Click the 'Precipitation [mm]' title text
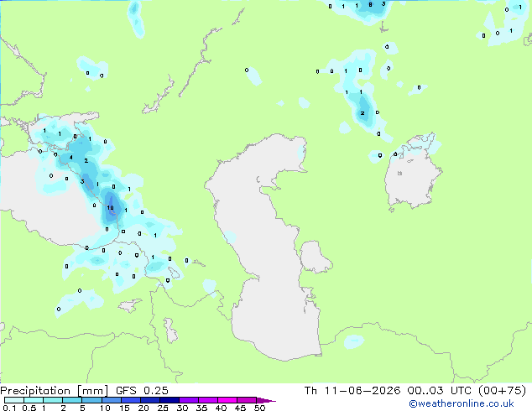This screenshot has width=532, height=411. tap(54, 391)
